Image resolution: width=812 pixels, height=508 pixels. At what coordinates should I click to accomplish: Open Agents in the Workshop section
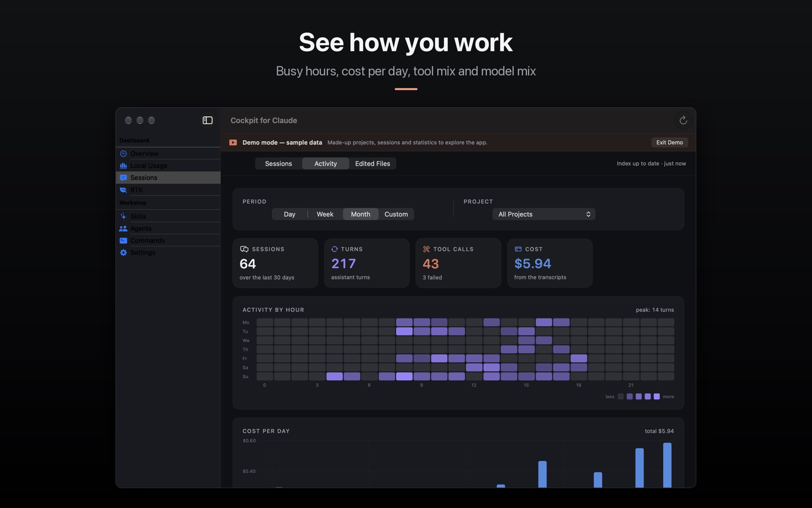point(168,229)
